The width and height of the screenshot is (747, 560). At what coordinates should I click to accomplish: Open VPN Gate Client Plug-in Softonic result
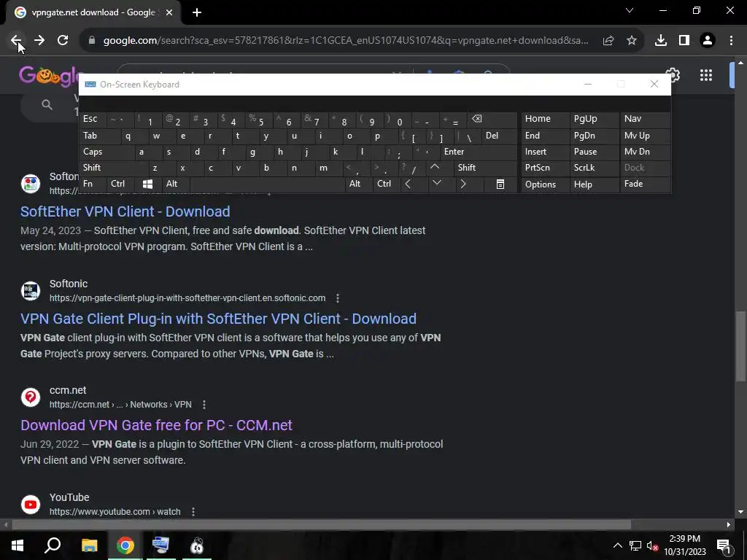click(x=218, y=319)
